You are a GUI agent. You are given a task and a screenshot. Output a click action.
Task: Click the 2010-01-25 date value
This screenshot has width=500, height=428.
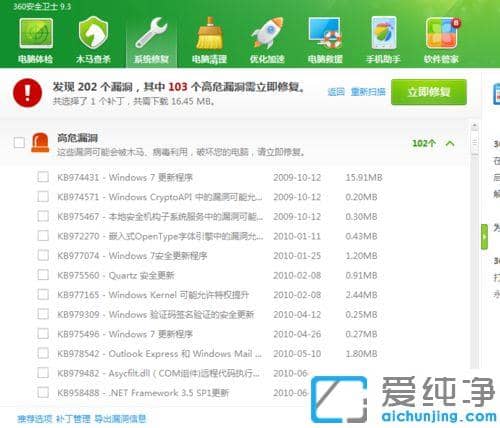click(297, 256)
